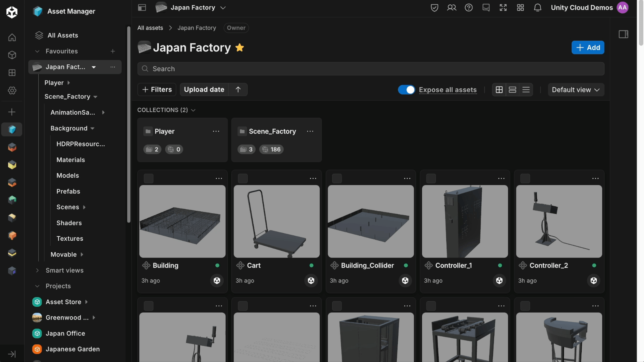Open the Materials collection in the sidebar
The image size is (644, 362).
[70, 160]
